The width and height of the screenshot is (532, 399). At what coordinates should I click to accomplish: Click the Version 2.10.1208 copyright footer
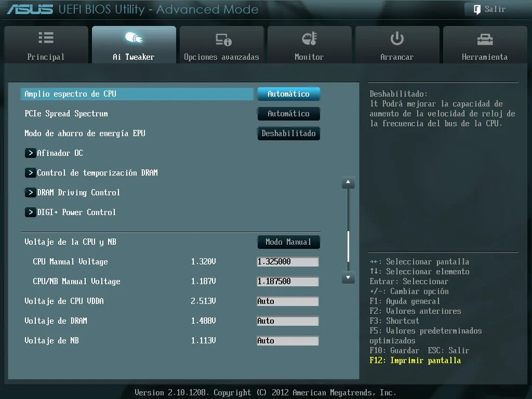tap(265, 393)
